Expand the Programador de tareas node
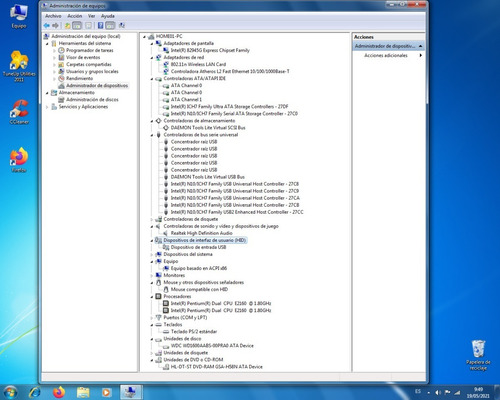Screen dimensions: 500x400 (x=54, y=51)
